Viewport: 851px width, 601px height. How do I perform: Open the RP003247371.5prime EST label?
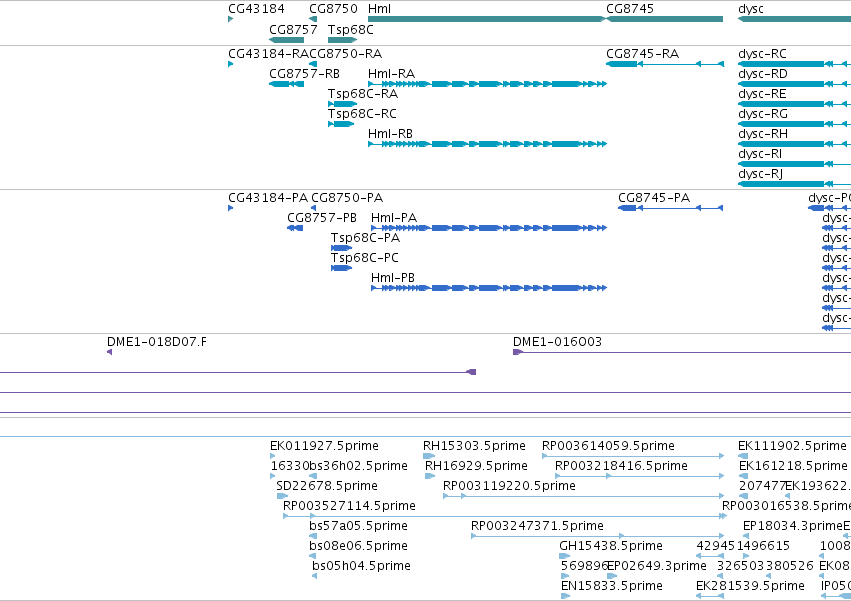537,527
